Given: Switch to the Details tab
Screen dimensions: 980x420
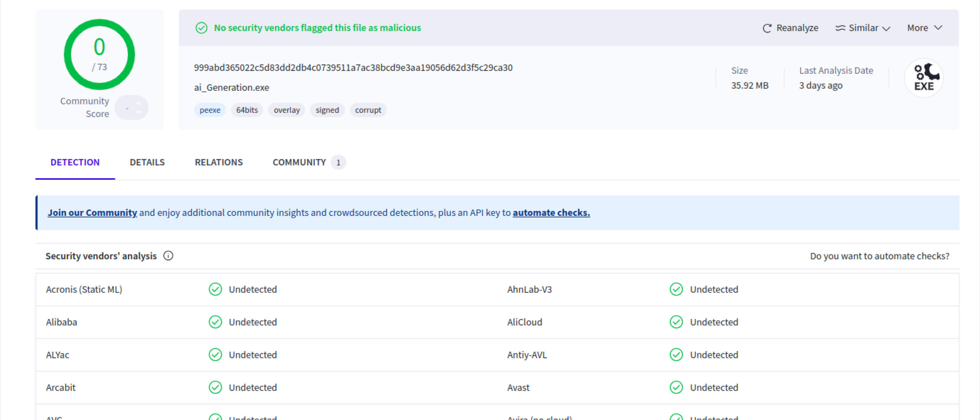Looking at the screenshot, I should [x=147, y=162].
